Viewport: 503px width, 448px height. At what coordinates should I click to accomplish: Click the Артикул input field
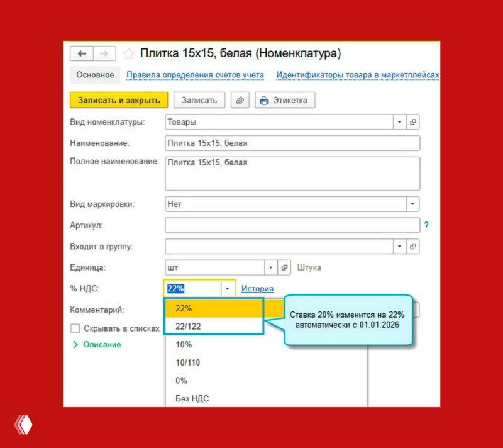tap(292, 225)
